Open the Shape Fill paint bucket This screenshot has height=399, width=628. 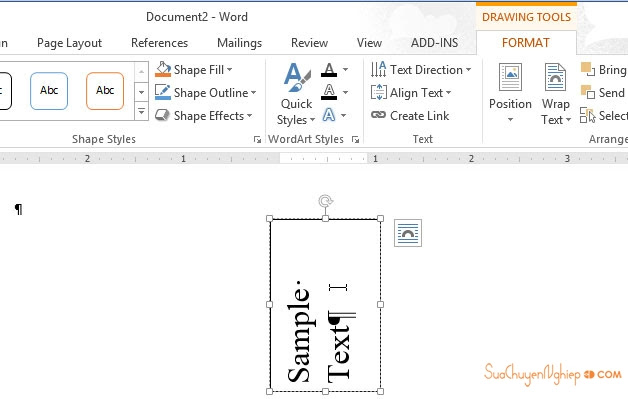(x=163, y=69)
